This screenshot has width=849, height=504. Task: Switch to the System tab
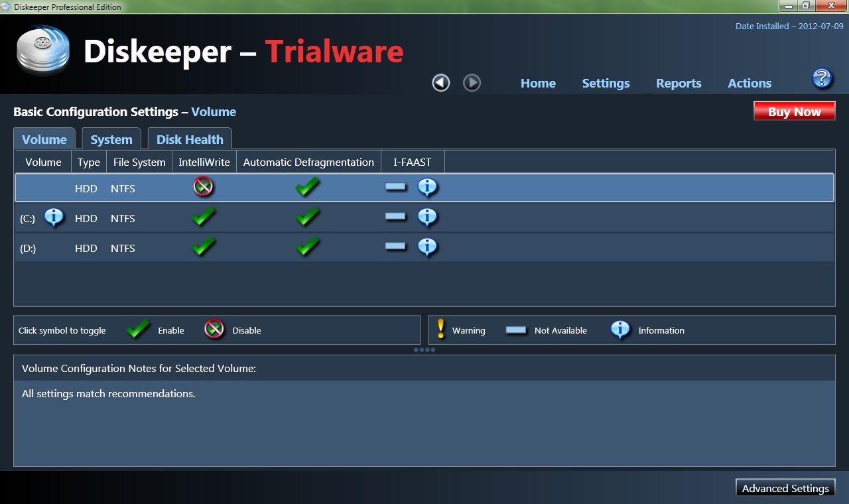click(x=111, y=139)
